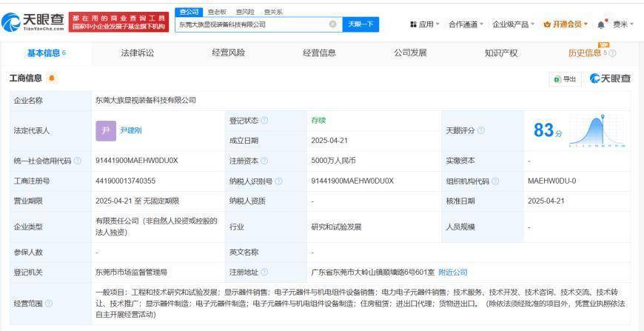Click the help icon beside 统一社会信用代码
The height and width of the screenshot is (331, 644).
(x=77, y=161)
